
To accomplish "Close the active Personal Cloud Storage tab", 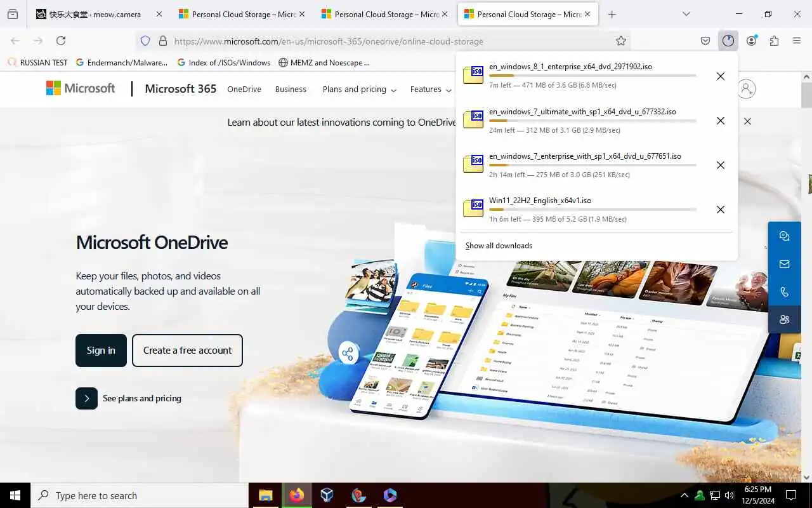I will click(x=587, y=14).
